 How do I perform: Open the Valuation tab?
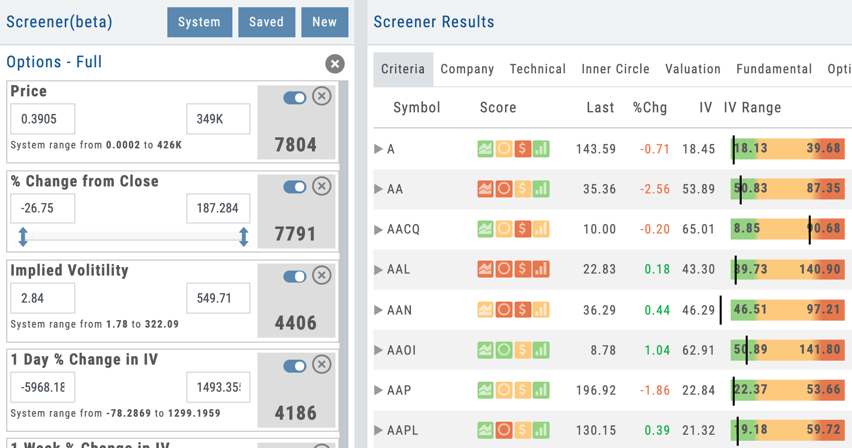[x=693, y=69]
